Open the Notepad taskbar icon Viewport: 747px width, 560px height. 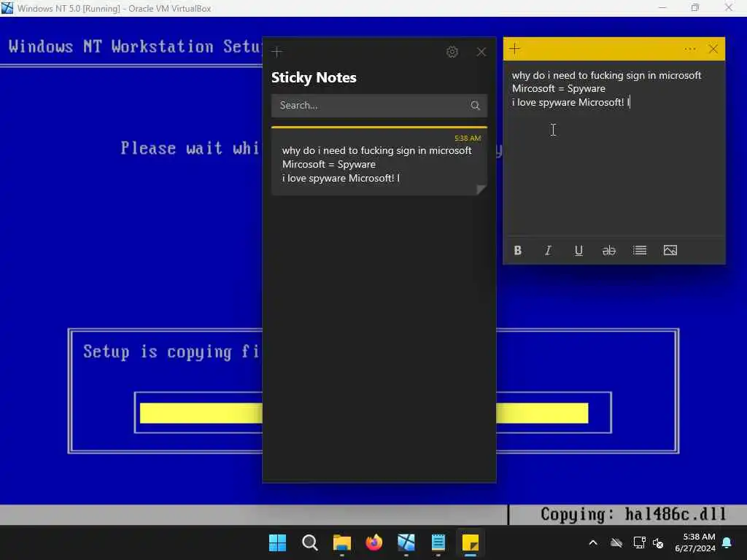point(438,542)
